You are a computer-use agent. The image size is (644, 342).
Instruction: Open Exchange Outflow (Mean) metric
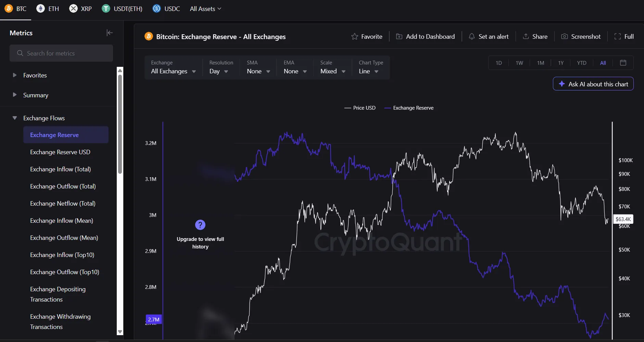[64, 237]
